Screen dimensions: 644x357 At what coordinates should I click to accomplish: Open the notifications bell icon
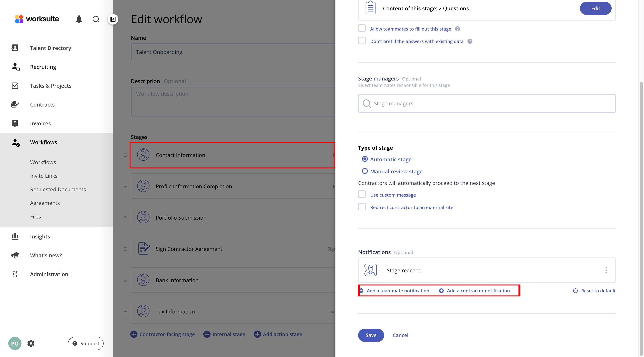pos(79,19)
